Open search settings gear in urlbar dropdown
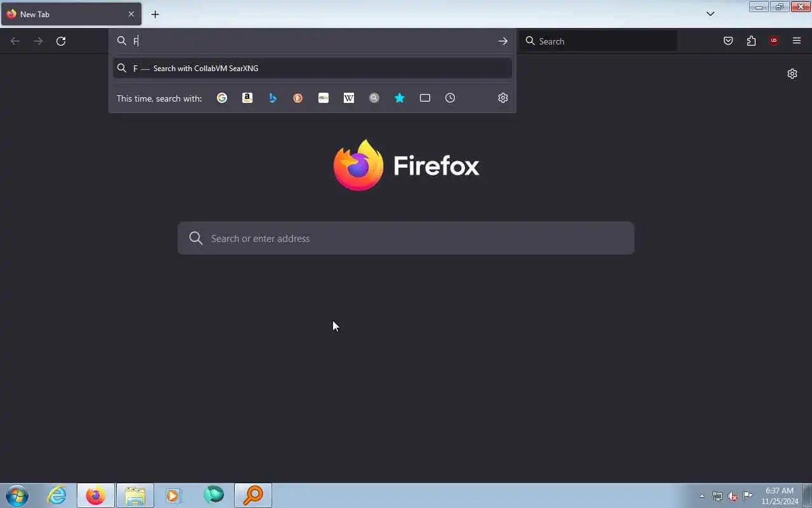 point(503,98)
